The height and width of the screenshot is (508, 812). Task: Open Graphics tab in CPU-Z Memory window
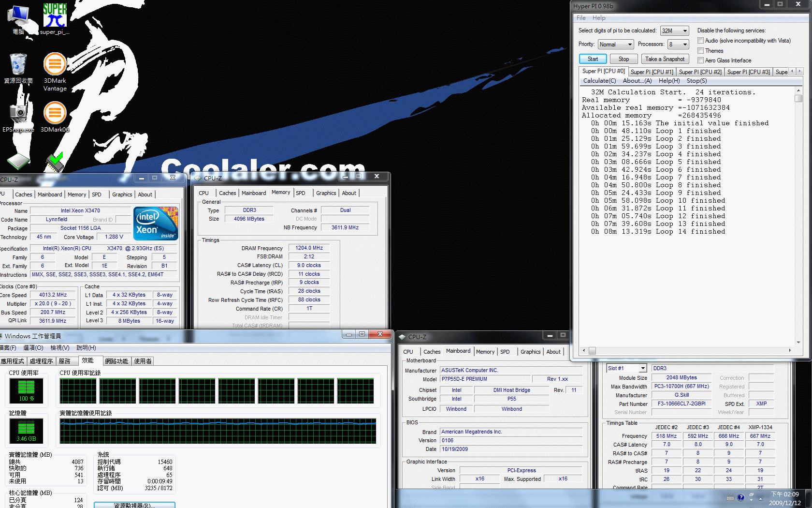(x=326, y=193)
